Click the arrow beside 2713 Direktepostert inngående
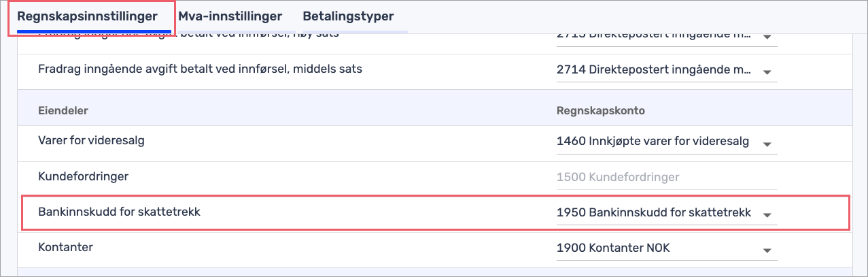 pos(767,37)
